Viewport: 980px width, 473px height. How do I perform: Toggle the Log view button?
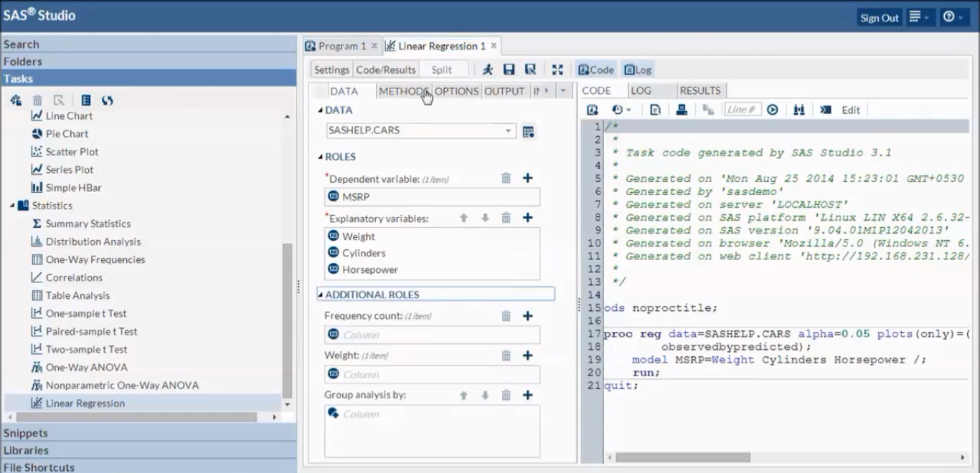pyautogui.click(x=637, y=70)
